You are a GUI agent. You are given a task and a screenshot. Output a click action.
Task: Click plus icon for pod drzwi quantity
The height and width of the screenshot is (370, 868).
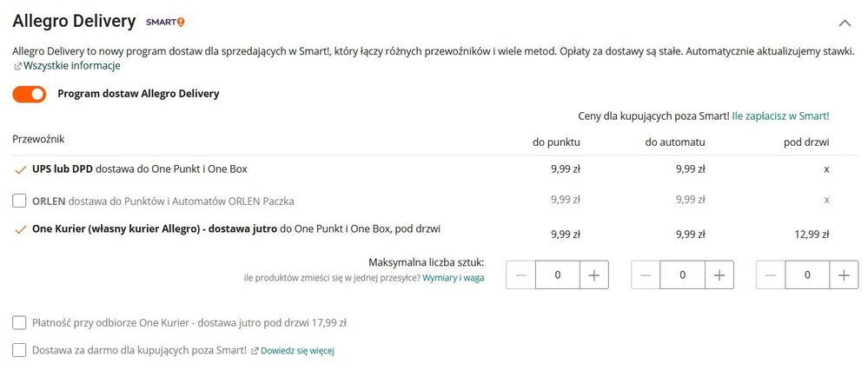point(845,274)
